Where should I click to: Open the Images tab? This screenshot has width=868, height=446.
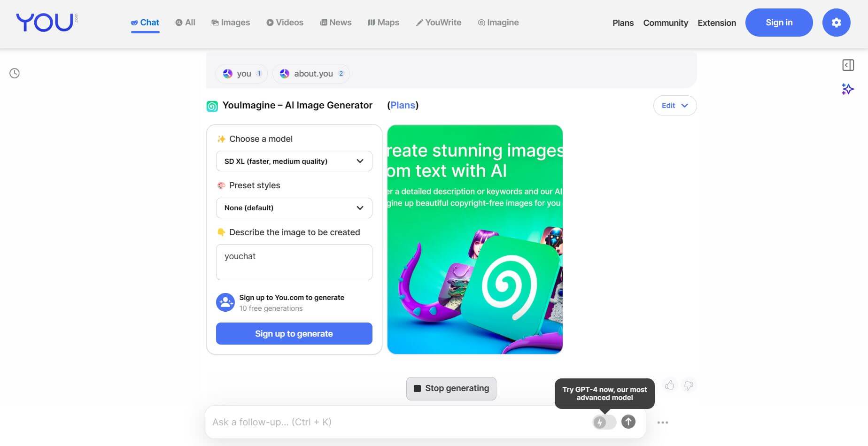(x=231, y=23)
